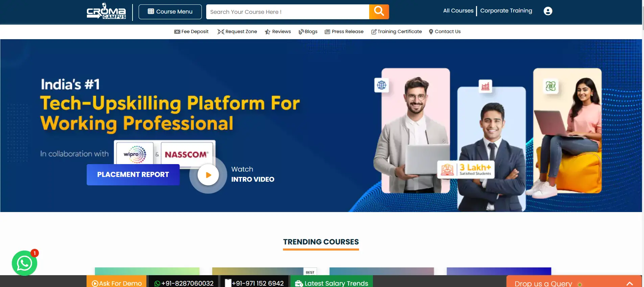Viewport: 644px width, 287px height.
Task: Click the bar chart icon on banner
Action: [485, 86]
